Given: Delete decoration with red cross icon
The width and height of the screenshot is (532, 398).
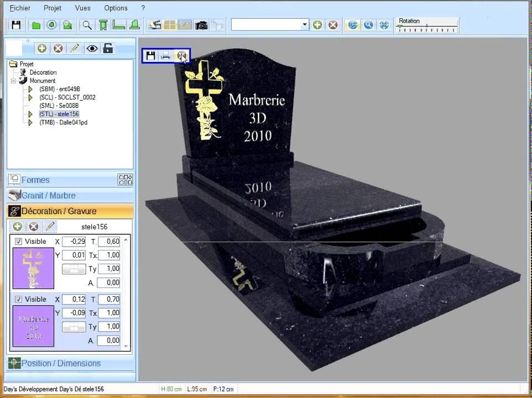Looking at the screenshot, I should click(x=34, y=227).
